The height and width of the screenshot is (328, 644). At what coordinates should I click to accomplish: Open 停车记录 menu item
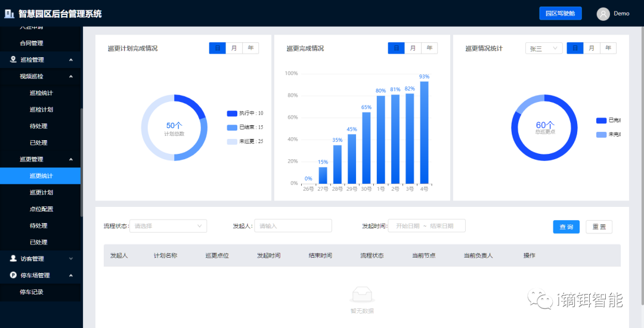click(x=32, y=292)
